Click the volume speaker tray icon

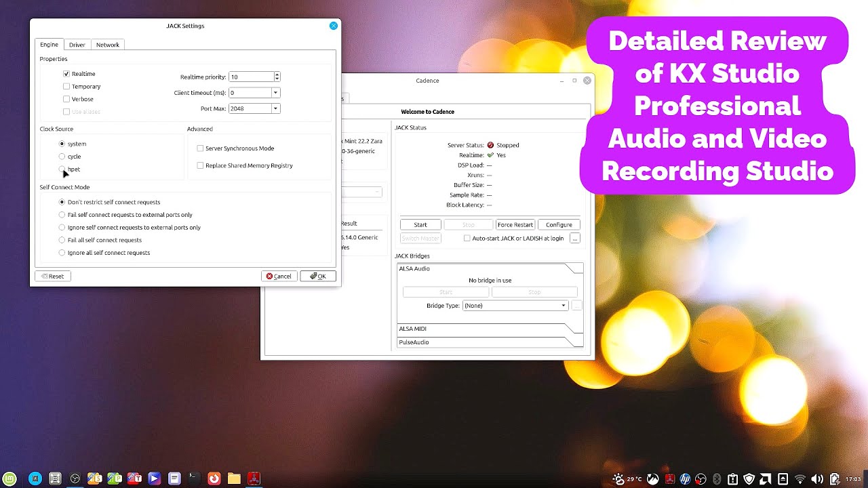tap(817, 479)
